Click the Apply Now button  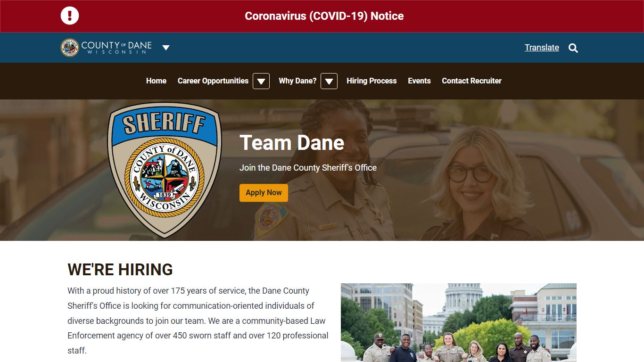(x=264, y=193)
